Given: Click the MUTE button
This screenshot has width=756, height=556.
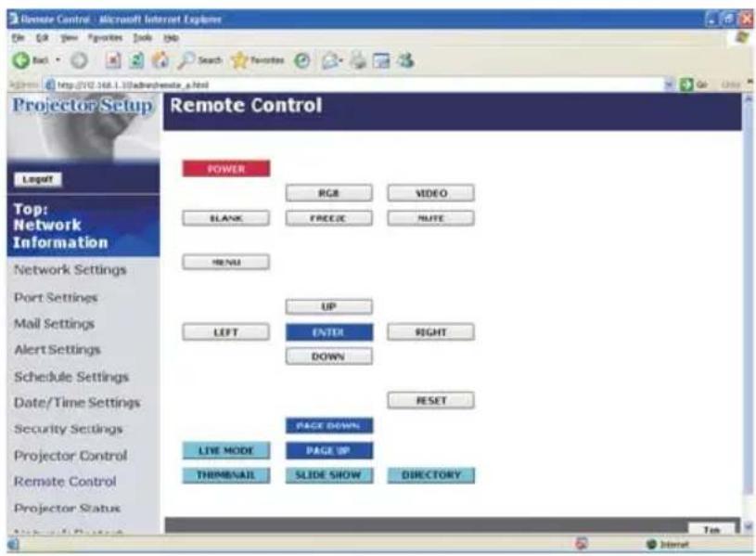Looking at the screenshot, I should [431, 218].
